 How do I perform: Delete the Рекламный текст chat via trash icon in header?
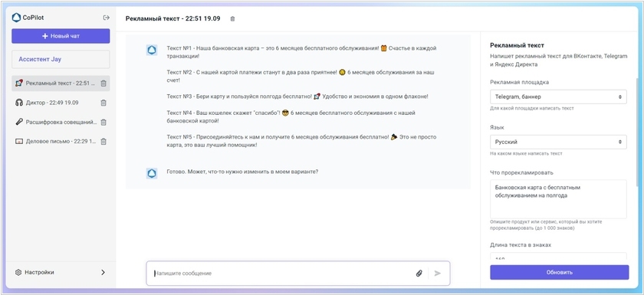tap(232, 19)
